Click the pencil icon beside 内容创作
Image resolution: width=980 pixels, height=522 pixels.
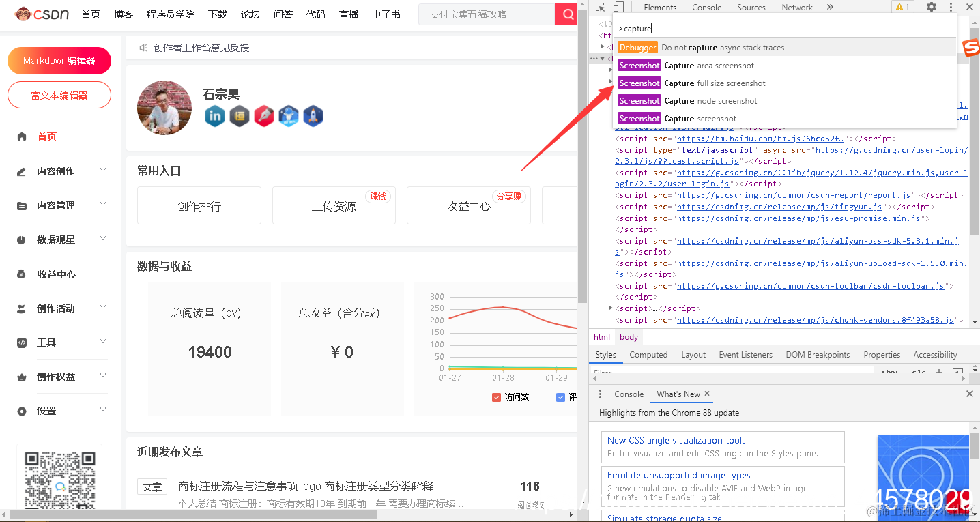pos(22,171)
